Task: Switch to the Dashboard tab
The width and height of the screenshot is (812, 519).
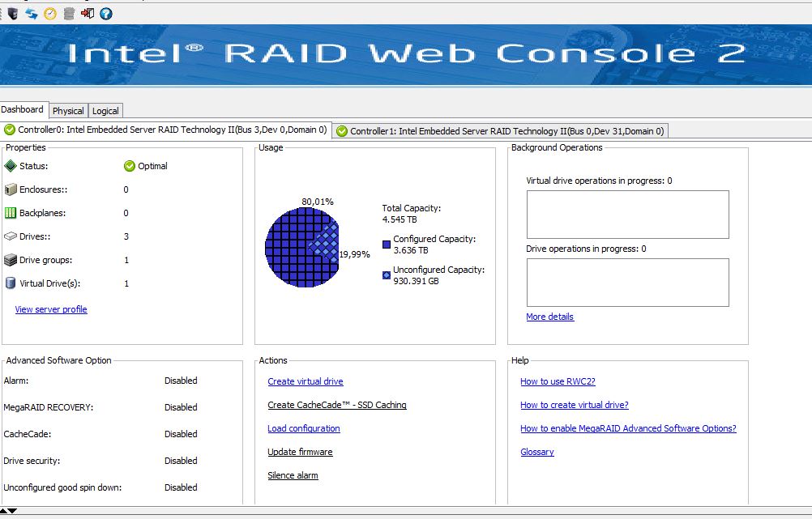Action: click(22, 109)
